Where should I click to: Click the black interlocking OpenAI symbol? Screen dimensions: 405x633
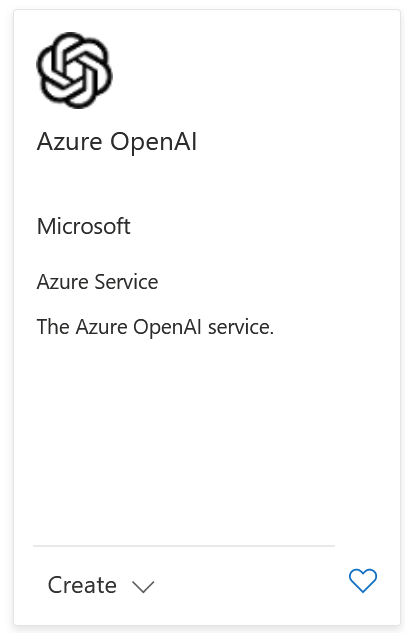pyautogui.click(x=74, y=70)
